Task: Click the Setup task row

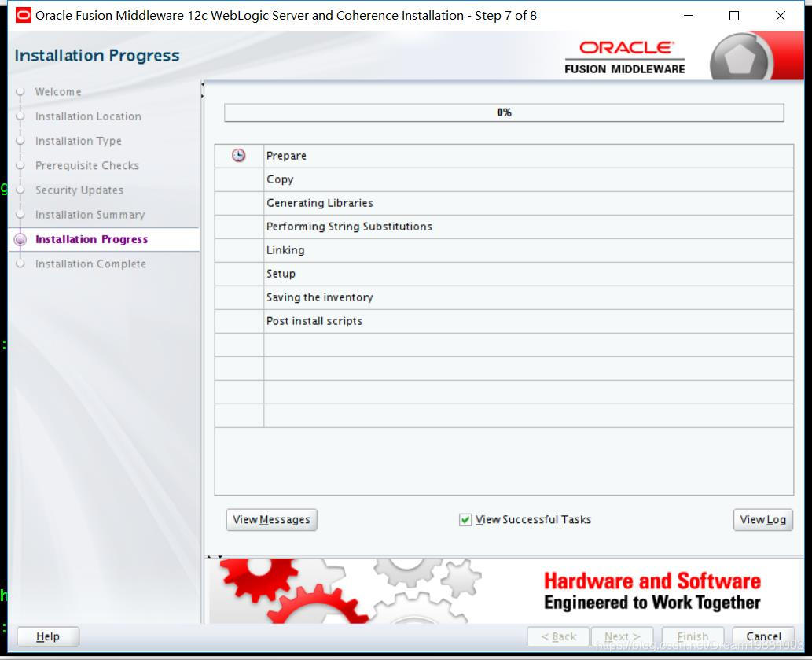Action: pyautogui.click(x=504, y=274)
